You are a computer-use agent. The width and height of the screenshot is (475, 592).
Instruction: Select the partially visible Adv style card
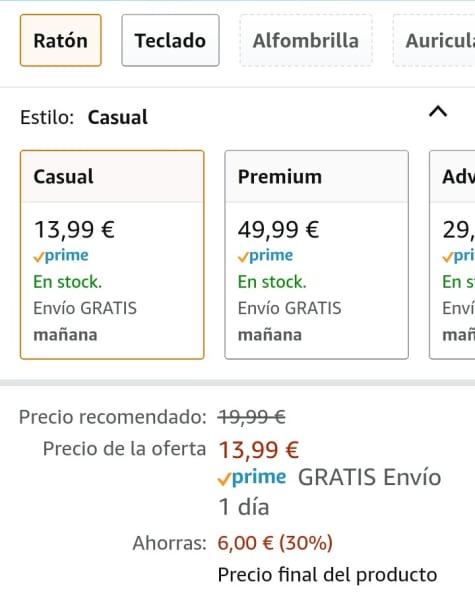452,254
